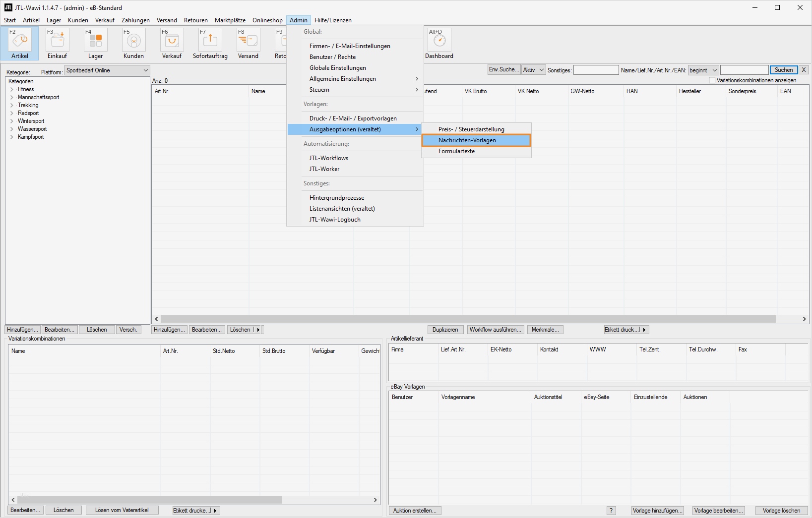Viewport: 812px width, 518px height.
Task: Click the Erw.Suche... button
Action: pos(504,70)
